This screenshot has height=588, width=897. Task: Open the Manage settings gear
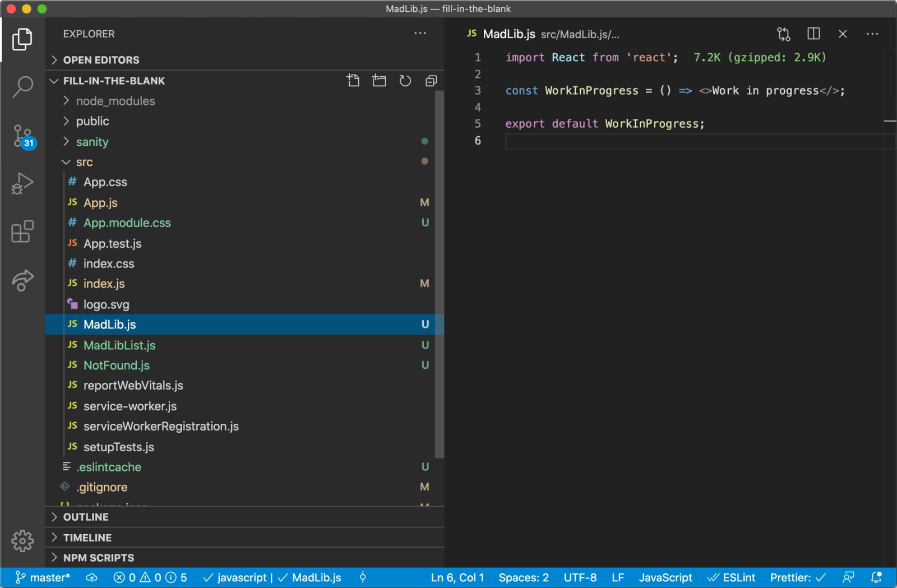[22, 541]
